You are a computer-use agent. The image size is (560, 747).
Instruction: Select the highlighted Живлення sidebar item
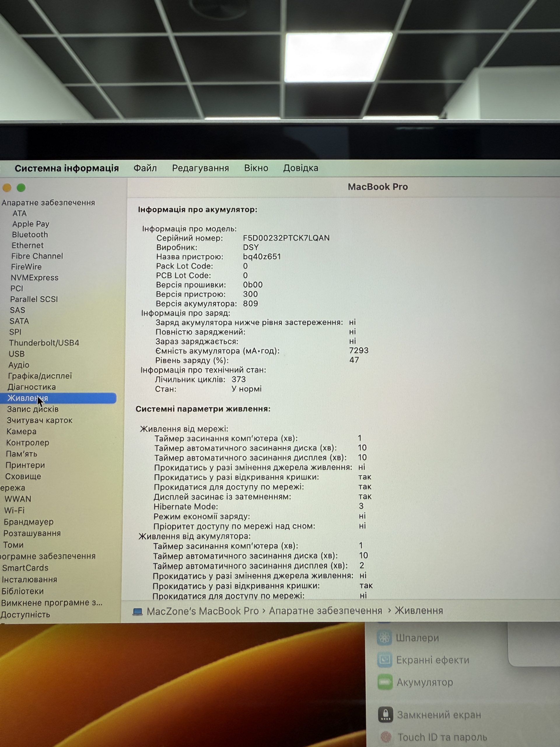tap(58, 398)
